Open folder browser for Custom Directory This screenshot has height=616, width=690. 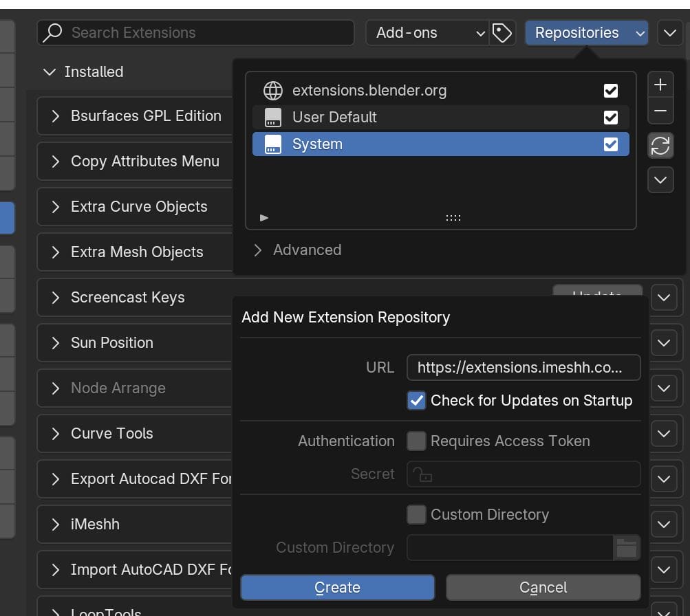627,548
